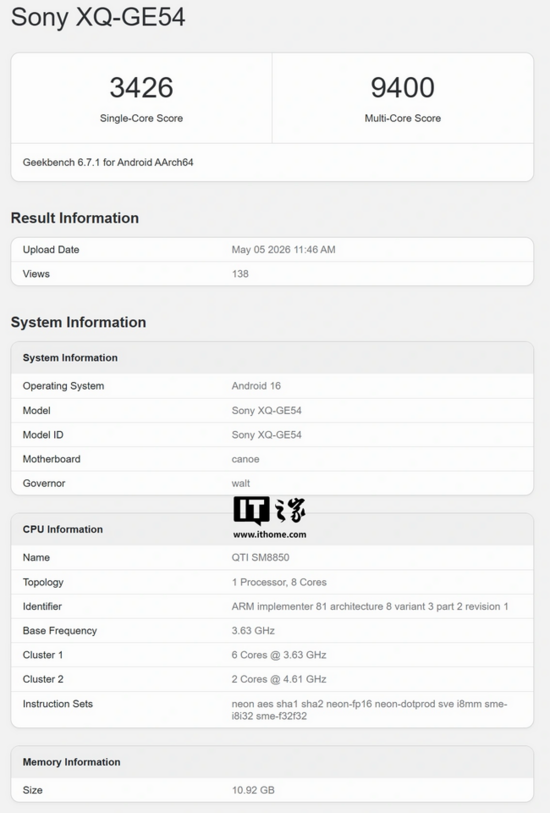Click the Governor value walt

241,483
